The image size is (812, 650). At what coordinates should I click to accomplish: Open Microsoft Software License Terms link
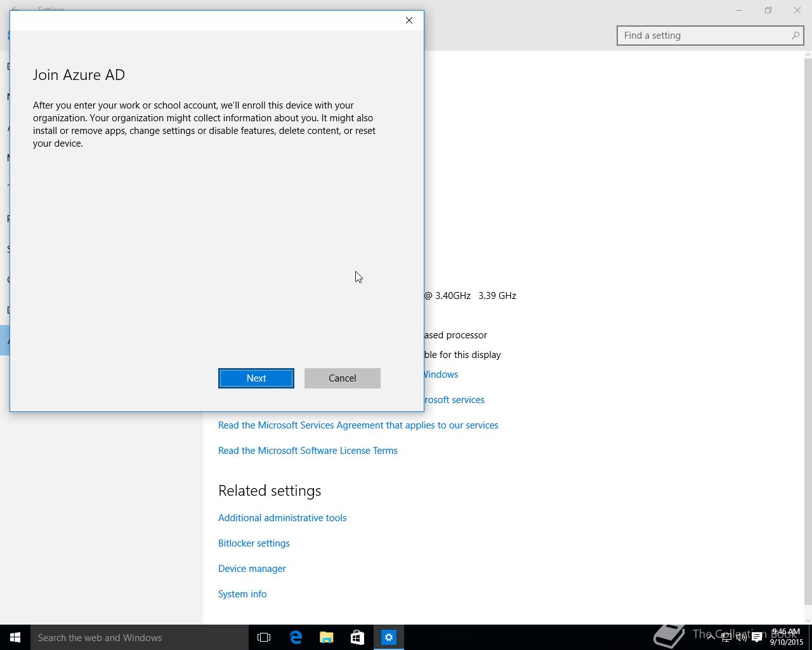(308, 451)
